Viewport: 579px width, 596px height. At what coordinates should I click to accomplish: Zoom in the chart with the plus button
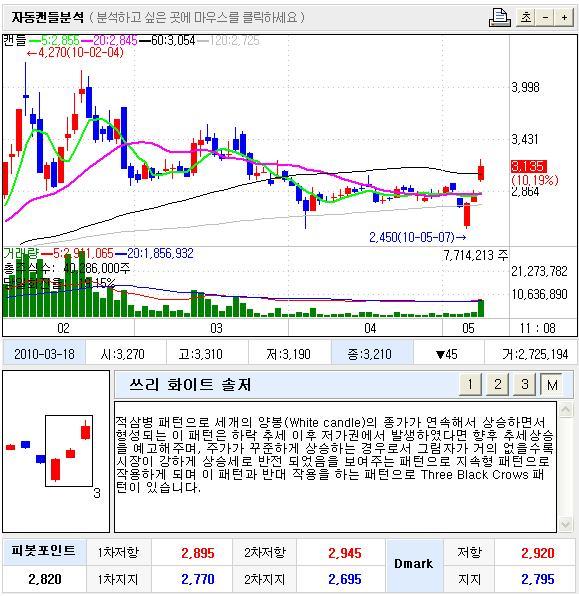click(564, 17)
